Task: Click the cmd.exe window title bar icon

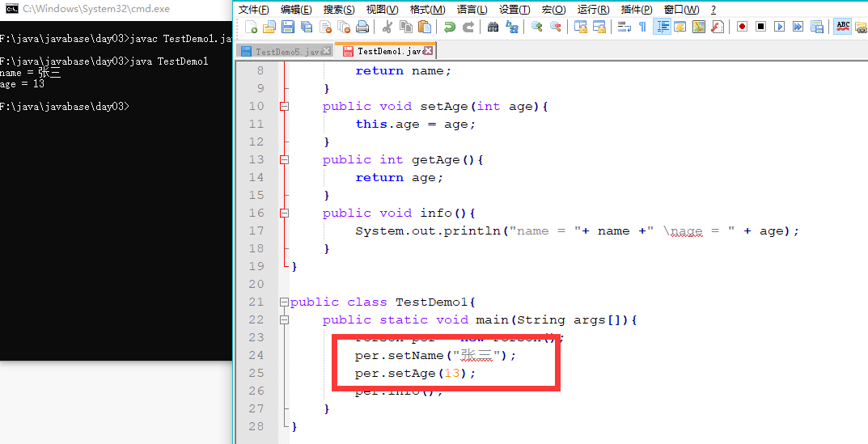Action: (11, 9)
